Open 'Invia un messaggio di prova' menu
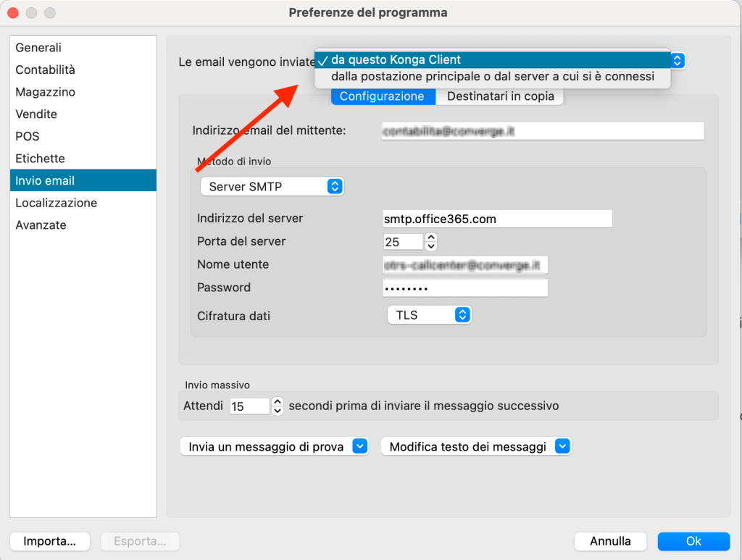 [275, 446]
